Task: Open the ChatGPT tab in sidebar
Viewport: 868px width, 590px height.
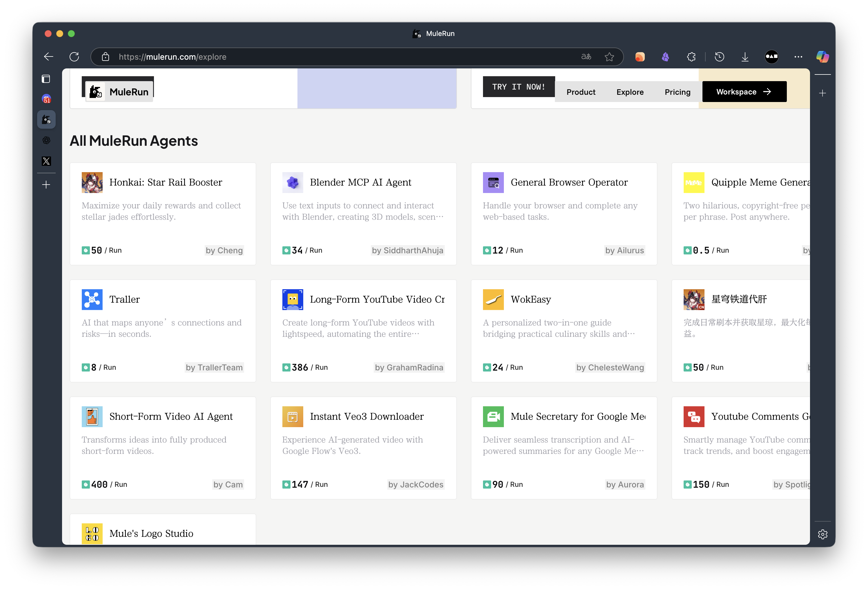Action: pyautogui.click(x=46, y=141)
